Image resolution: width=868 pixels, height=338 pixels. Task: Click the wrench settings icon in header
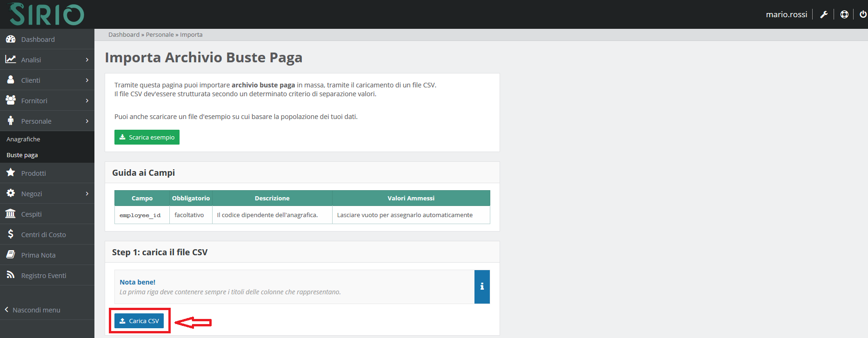pos(824,14)
